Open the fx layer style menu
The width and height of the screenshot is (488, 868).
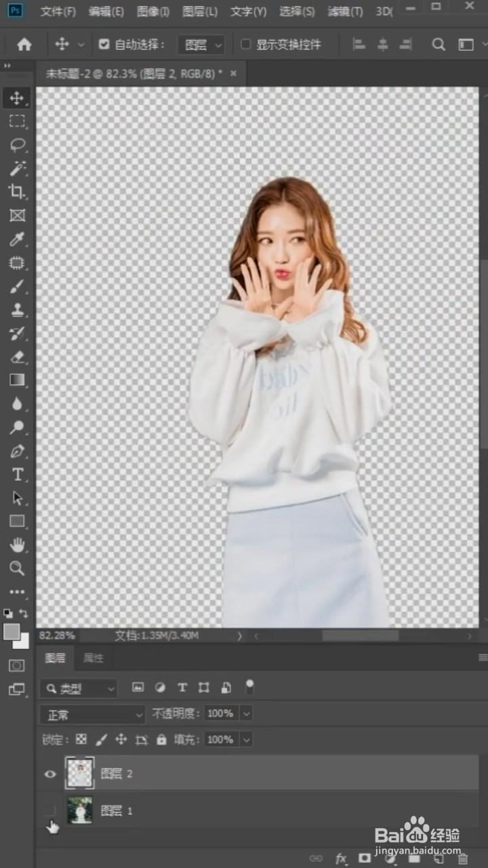pyautogui.click(x=341, y=859)
